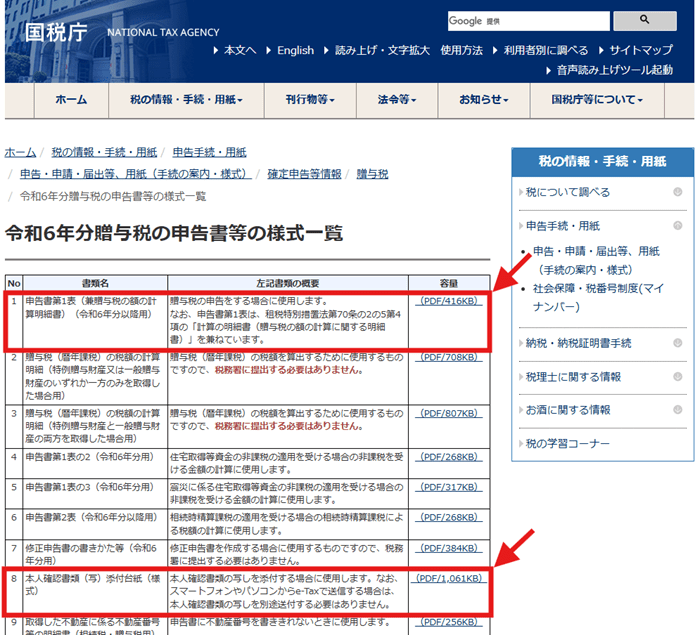Open the PDF/807KB link
Screen dimensions: 700x635
(x=449, y=414)
